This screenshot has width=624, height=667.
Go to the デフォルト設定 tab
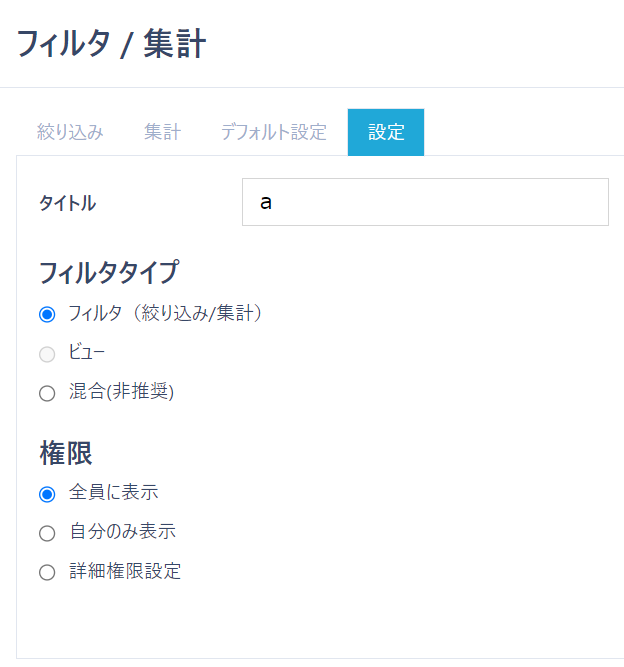(274, 132)
